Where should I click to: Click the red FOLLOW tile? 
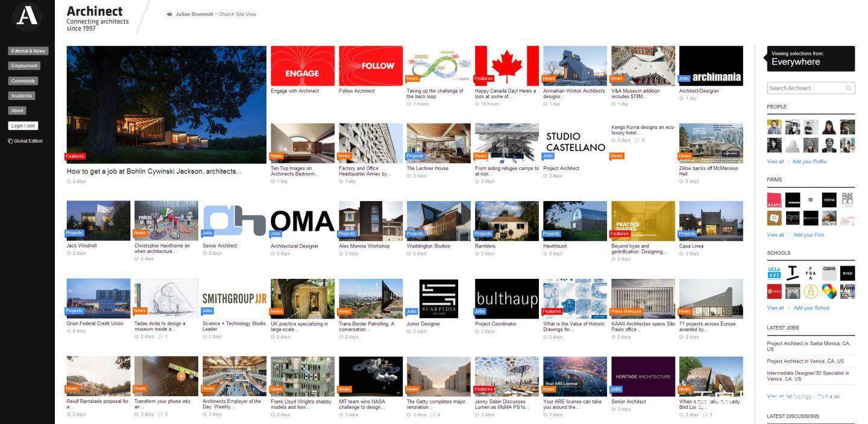371,66
